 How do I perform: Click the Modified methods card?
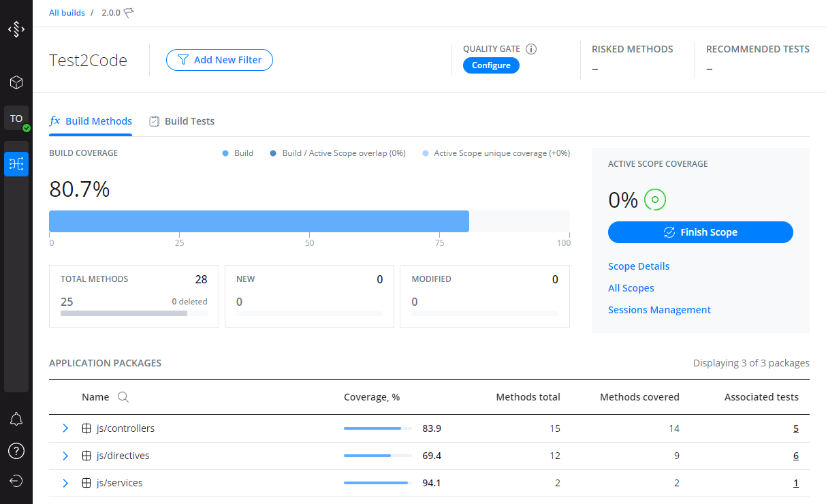coord(485,296)
